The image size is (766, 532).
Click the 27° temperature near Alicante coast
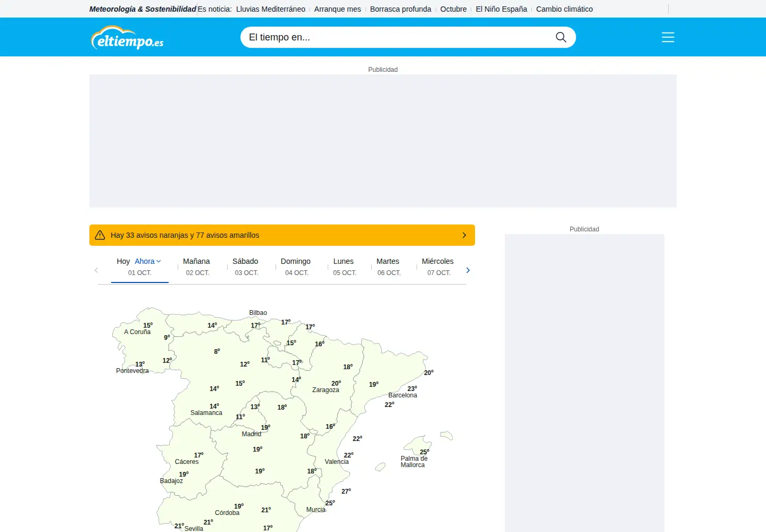(346, 492)
